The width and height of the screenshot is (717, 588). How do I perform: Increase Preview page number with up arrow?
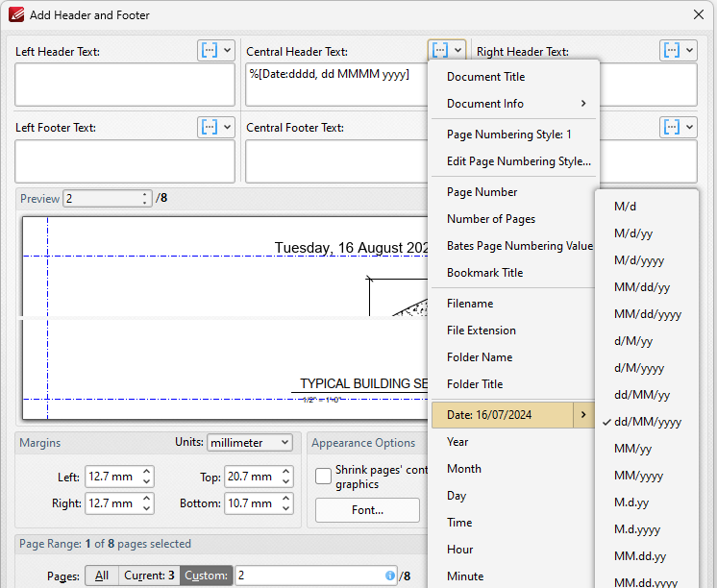pos(144,194)
